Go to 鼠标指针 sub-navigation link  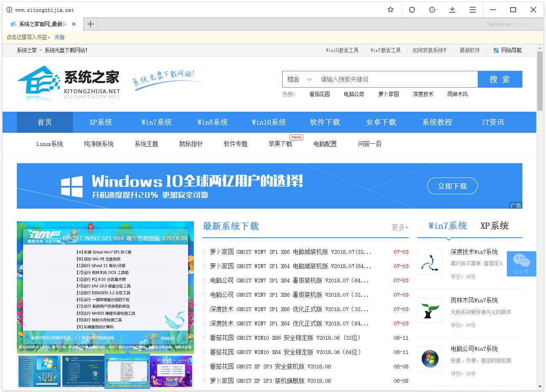[191, 144]
